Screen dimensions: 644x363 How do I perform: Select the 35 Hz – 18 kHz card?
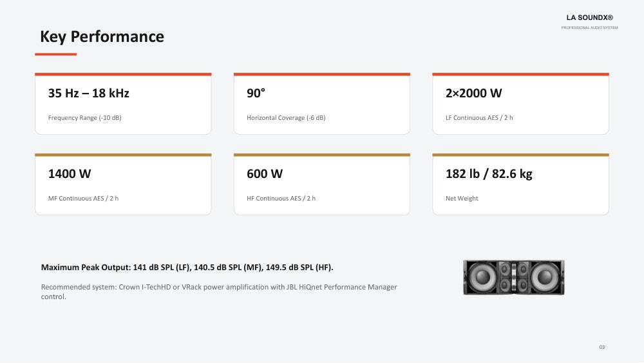click(123, 104)
